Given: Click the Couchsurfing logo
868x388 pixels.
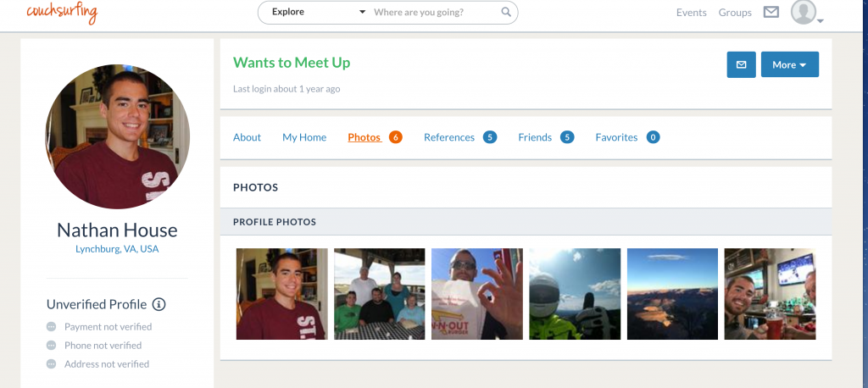Looking at the screenshot, I should pyautogui.click(x=61, y=12).
